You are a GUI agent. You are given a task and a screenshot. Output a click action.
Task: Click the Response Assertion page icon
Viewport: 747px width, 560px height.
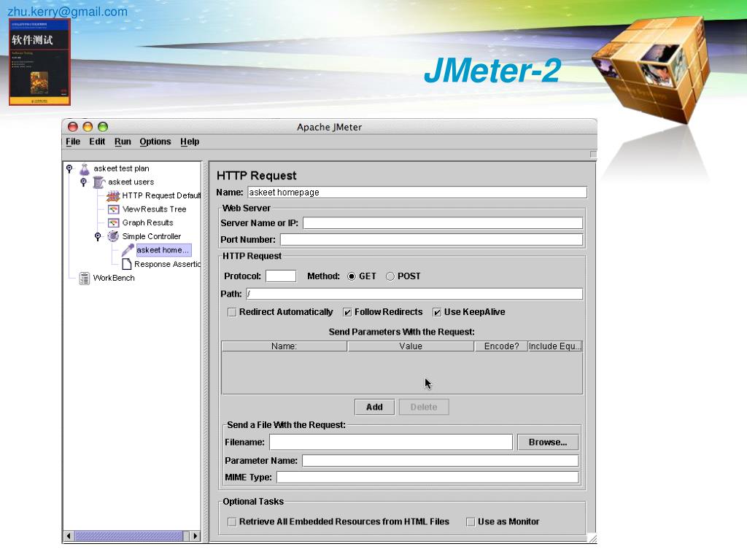coord(127,264)
